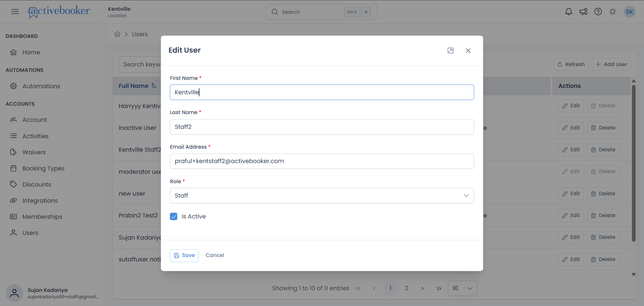Delete the Sujan Kadariya row
Viewport: 644px width, 306px height.
click(x=603, y=237)
